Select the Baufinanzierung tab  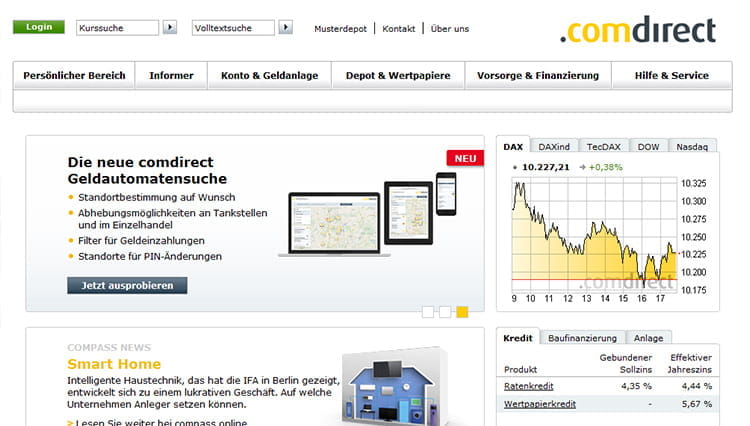coord(582,338)
